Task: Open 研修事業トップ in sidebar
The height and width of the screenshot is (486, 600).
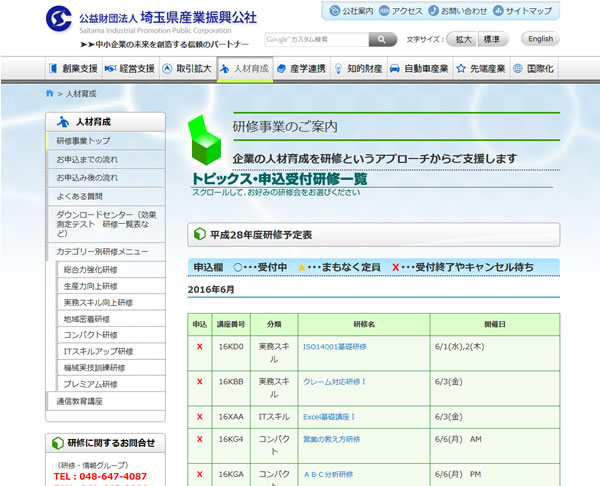Action: pyautogui.click(x=106, y=141)
